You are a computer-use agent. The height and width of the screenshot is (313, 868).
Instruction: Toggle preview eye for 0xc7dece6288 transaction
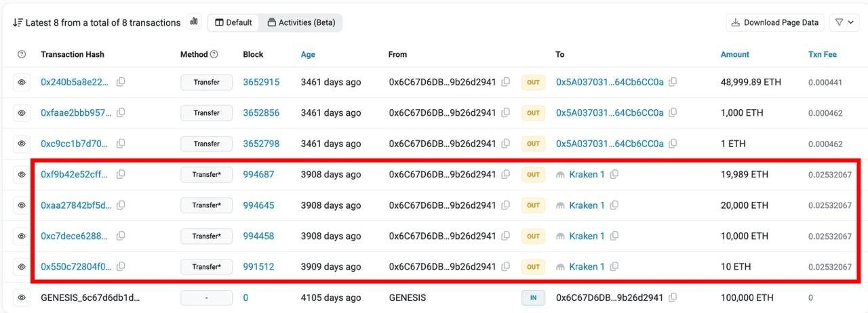[x=22, y=236]
